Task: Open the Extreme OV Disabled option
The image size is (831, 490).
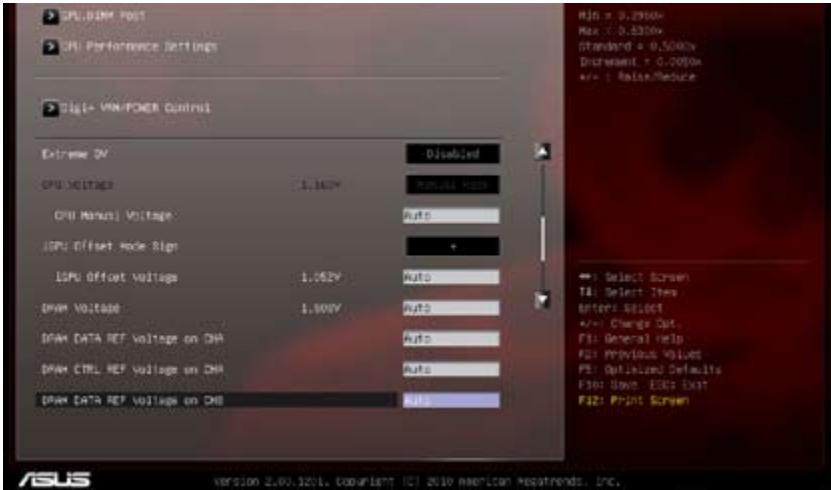Action: pos(453,154)
